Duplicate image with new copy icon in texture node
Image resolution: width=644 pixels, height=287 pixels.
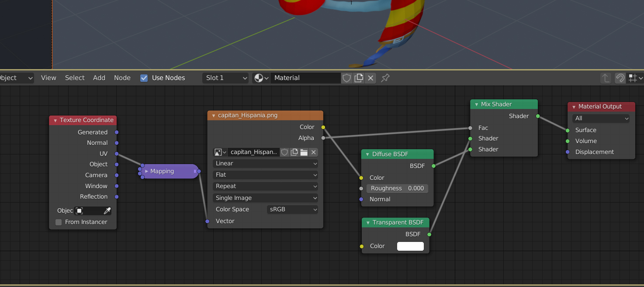(x=294, y=152)
